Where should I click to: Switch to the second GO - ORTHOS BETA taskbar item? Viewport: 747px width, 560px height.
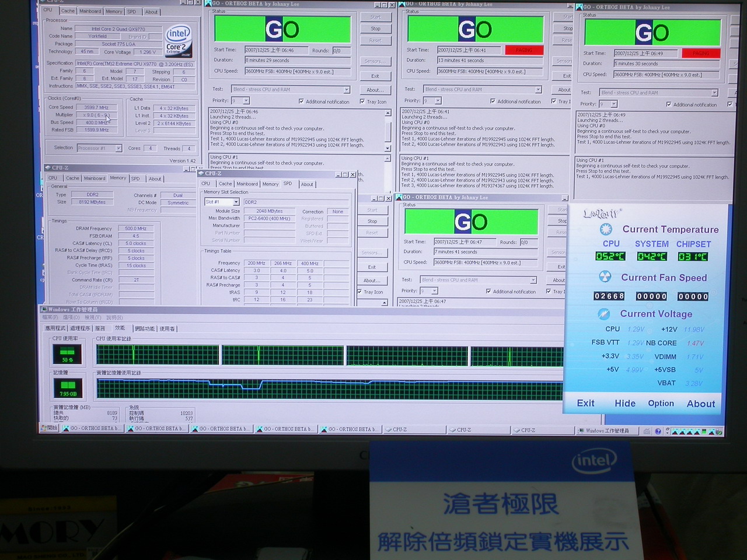(158, 429)
